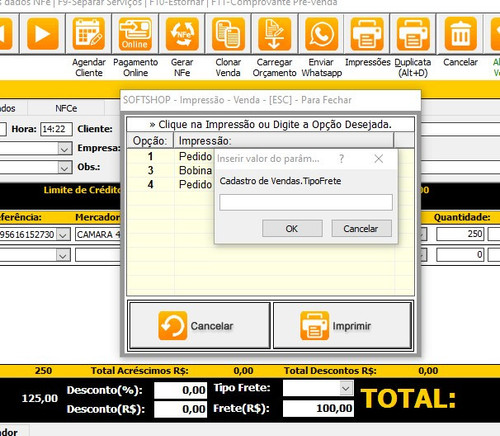This screenshot has width=500, height=436.
Task: Click the Desconto(%) field
Action: [180, 390]
